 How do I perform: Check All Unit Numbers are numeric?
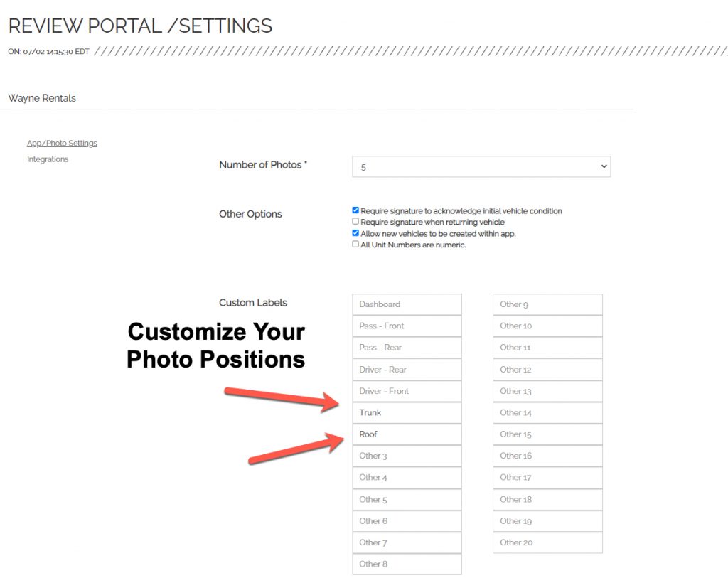click(355, 244)
